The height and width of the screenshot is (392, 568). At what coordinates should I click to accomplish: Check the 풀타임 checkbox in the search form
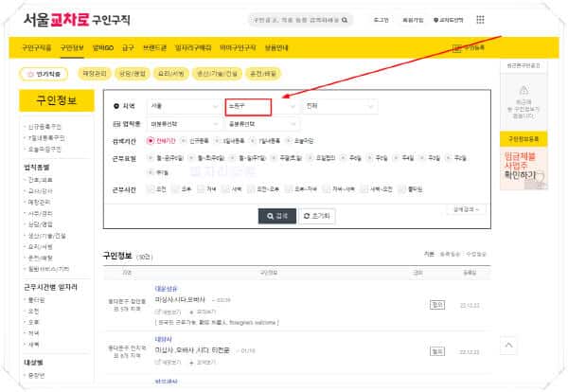tap(401, 188)
